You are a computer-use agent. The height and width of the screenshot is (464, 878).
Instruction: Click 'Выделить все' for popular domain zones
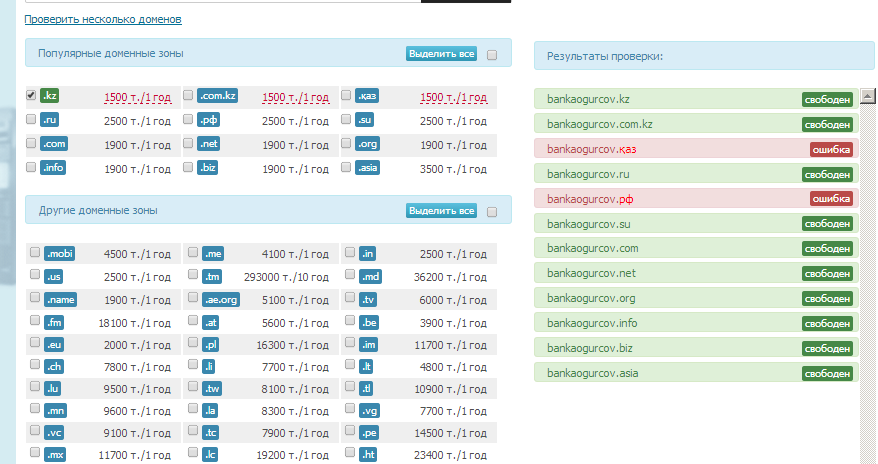pos(441,54)
